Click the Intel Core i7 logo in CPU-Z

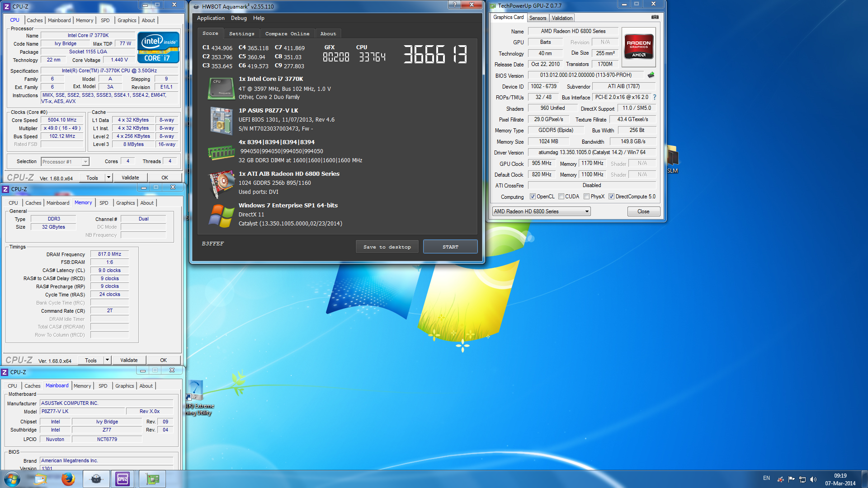point(158,47)
